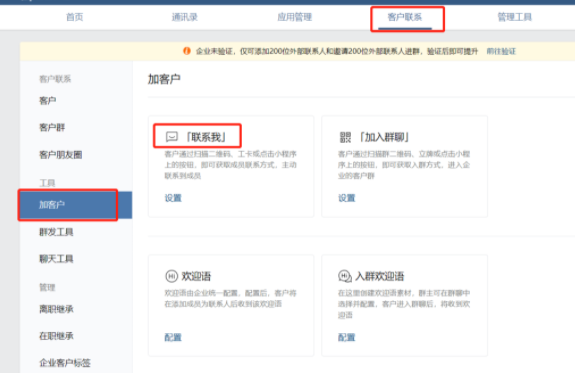The height and width of the screenshot is (376, 575).
Task: Click the orange warning icon in the banner
Action: (187, 51)
